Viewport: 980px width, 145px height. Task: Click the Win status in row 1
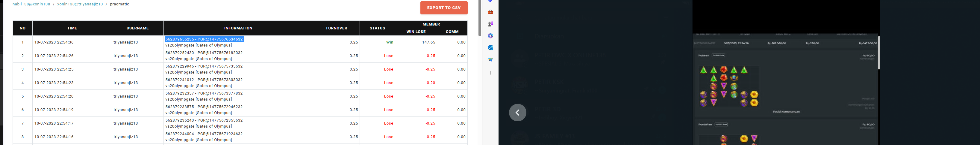pos(389,42)
